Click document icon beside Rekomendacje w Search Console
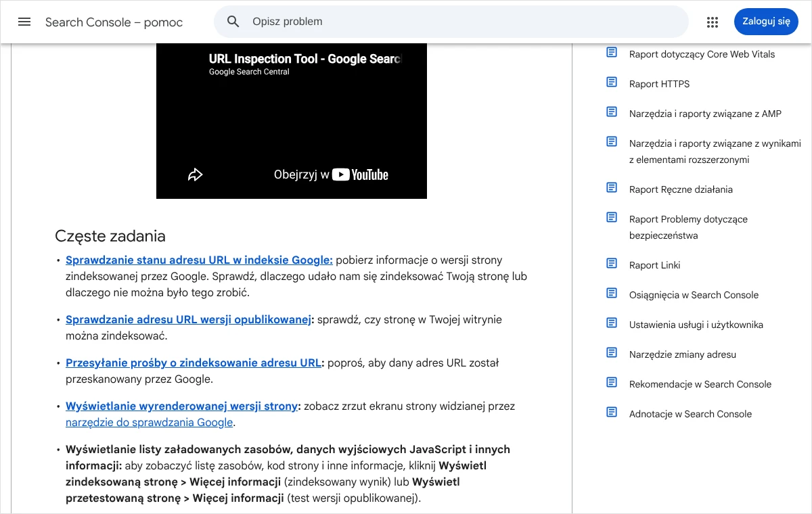This screenshot has height=514, width=812. (612, 382)
